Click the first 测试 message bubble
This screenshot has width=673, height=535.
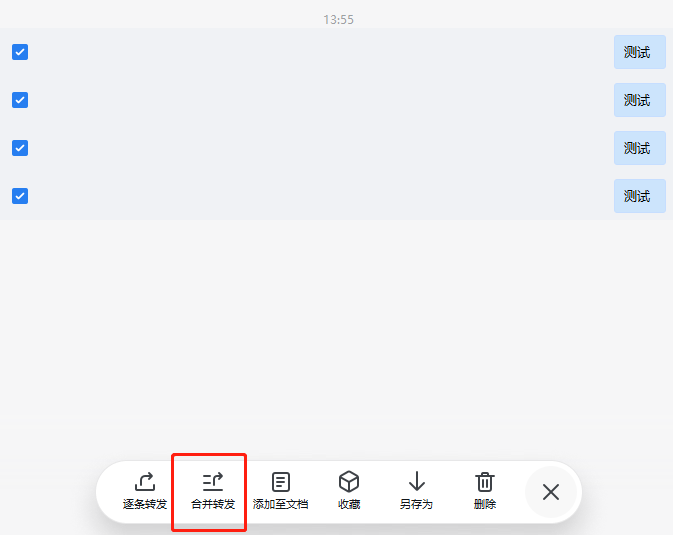(640, 52)
